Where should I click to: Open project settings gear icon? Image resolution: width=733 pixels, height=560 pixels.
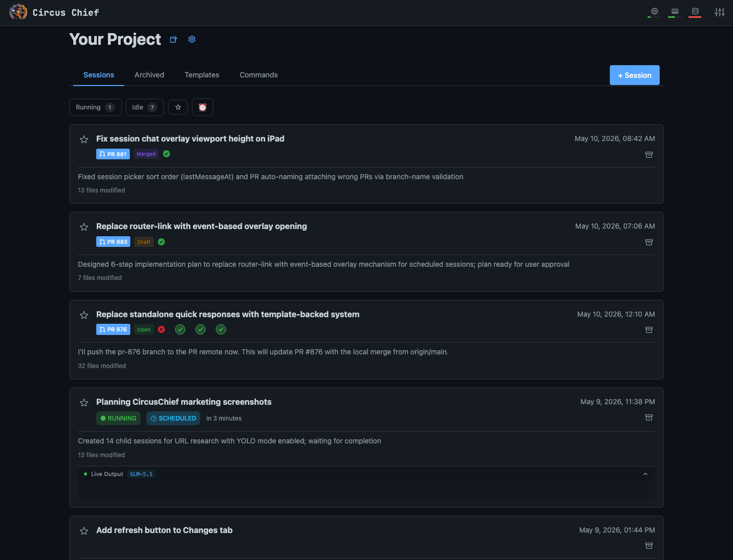[x=192, y=39]
